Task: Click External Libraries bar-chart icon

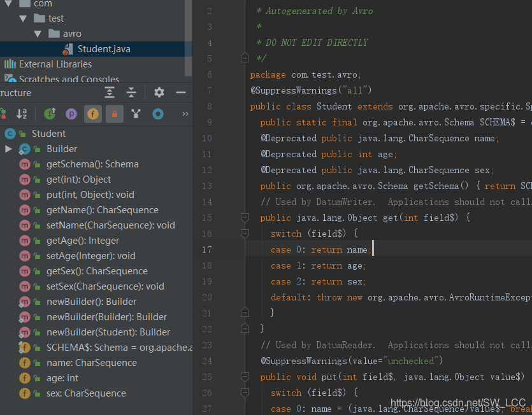Action: point(10,64)
